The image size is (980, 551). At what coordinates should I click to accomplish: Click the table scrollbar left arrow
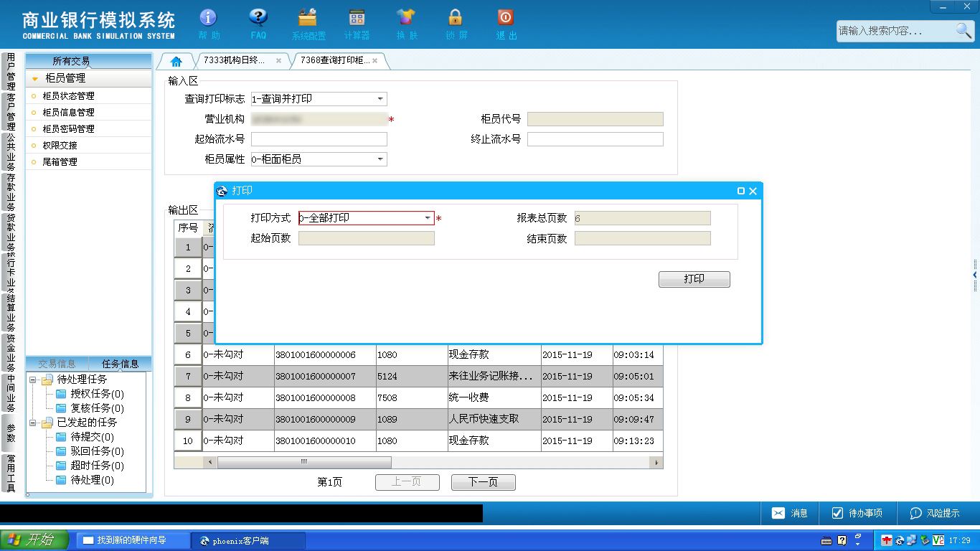[210, 463]
